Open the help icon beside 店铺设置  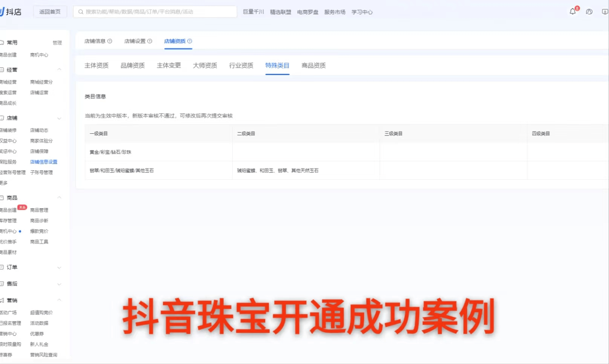coord(150,41)
